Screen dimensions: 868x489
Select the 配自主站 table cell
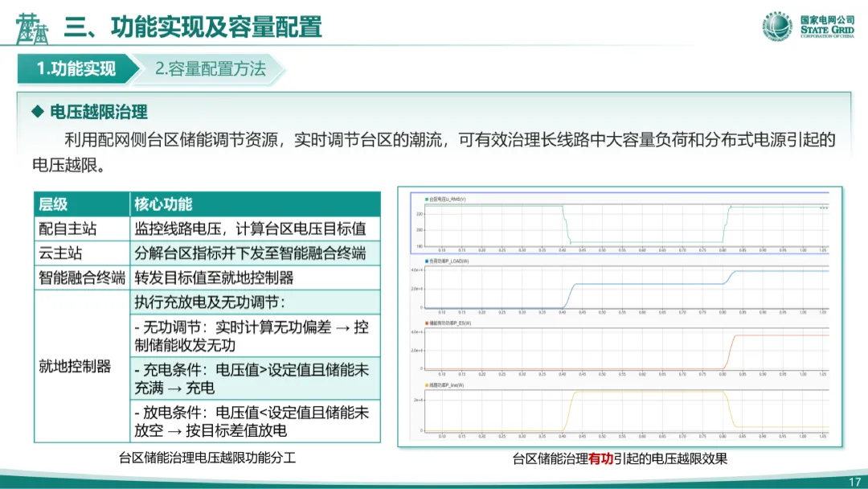point(82,228)
